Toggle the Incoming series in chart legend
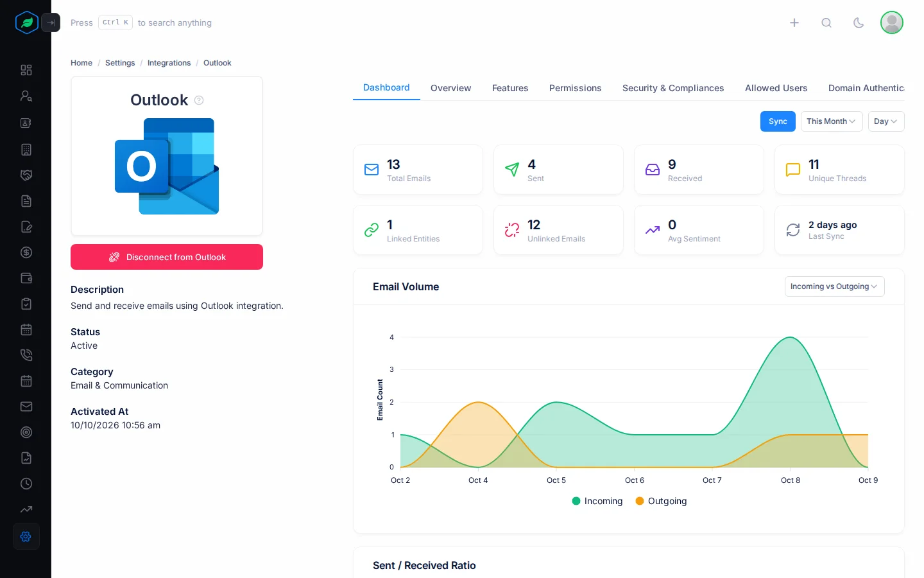The width and height of the screenshot is (924, 578). click(597, 501)
